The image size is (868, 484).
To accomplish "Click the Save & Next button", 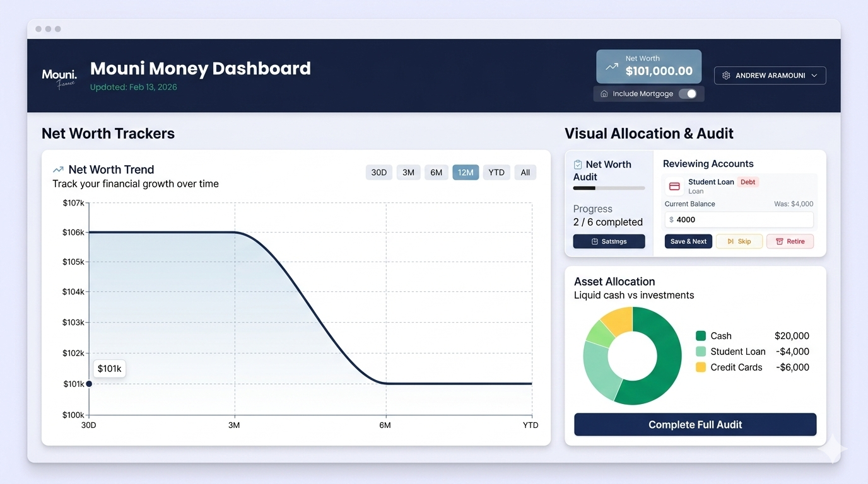I will pos(688,241).
